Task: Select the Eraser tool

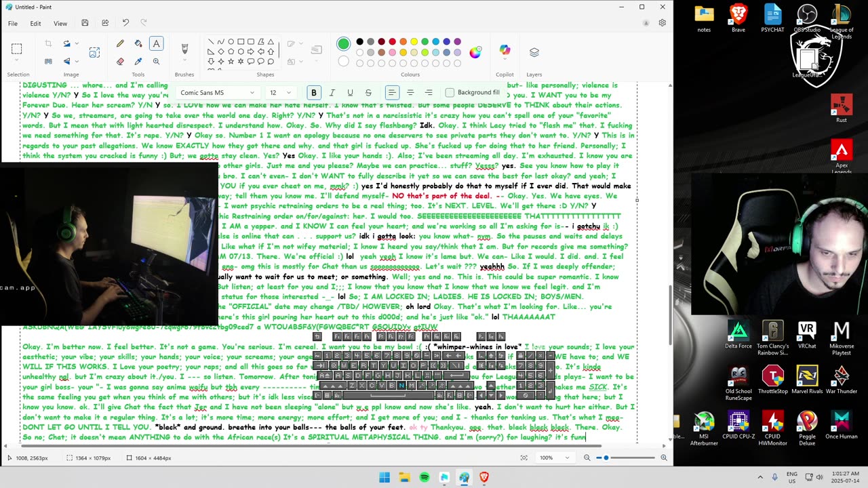Action: [x=120, y=61]
